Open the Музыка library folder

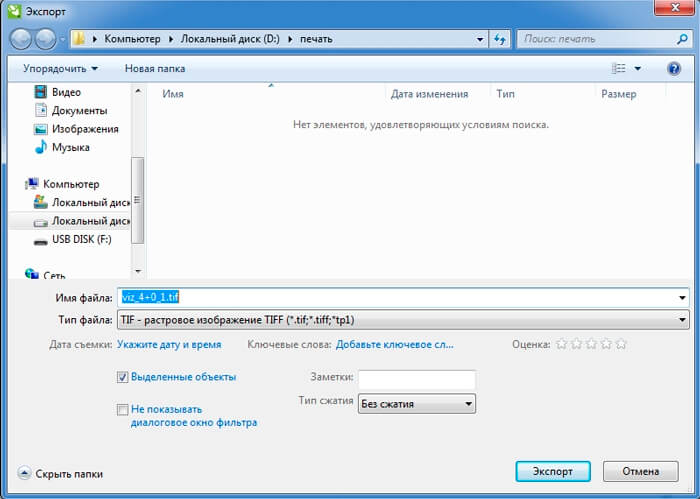[71, 147]
